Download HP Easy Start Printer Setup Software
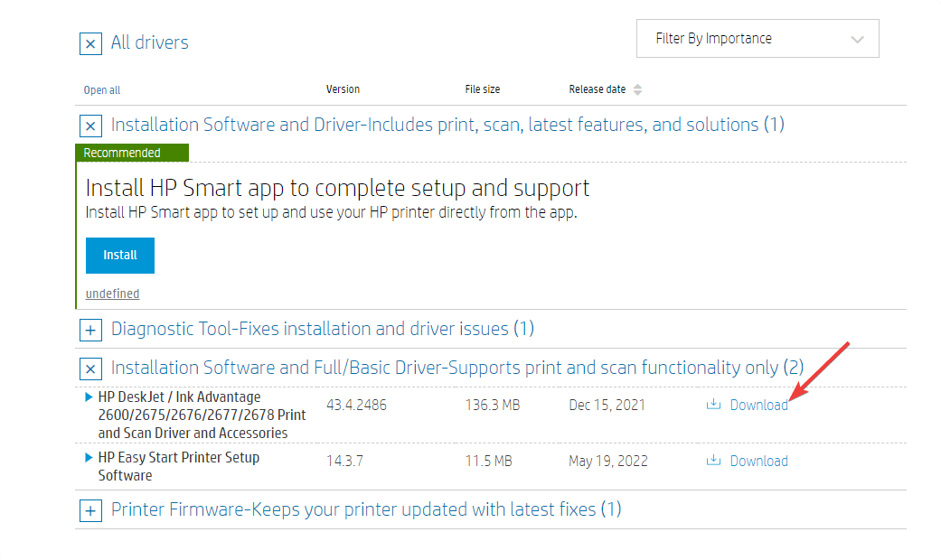The image size is (941, 560). [x=758, y=461]
